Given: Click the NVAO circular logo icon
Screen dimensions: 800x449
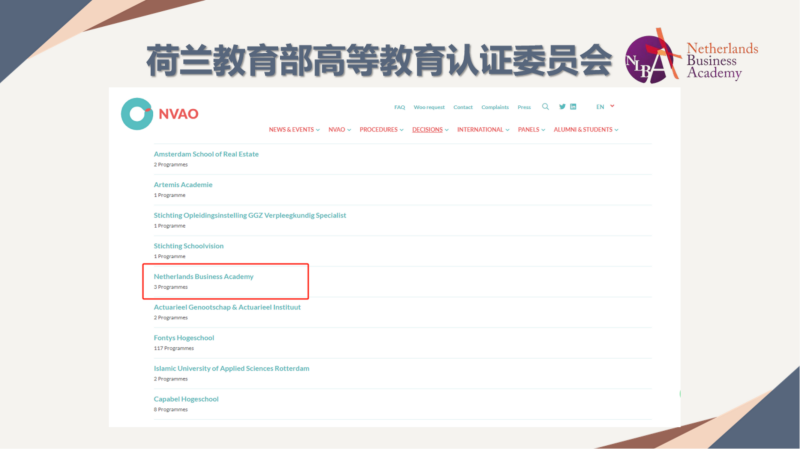Looking at the screenshot, I should (x=137, y=114).
